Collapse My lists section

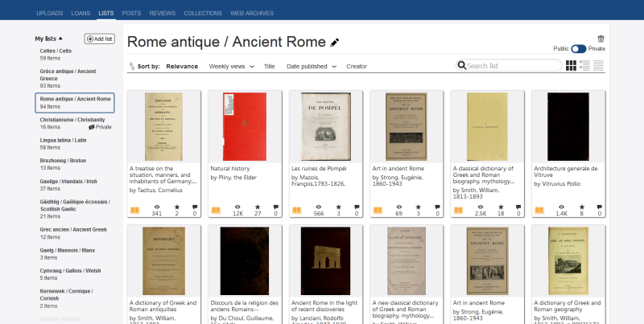coord(48,39)
